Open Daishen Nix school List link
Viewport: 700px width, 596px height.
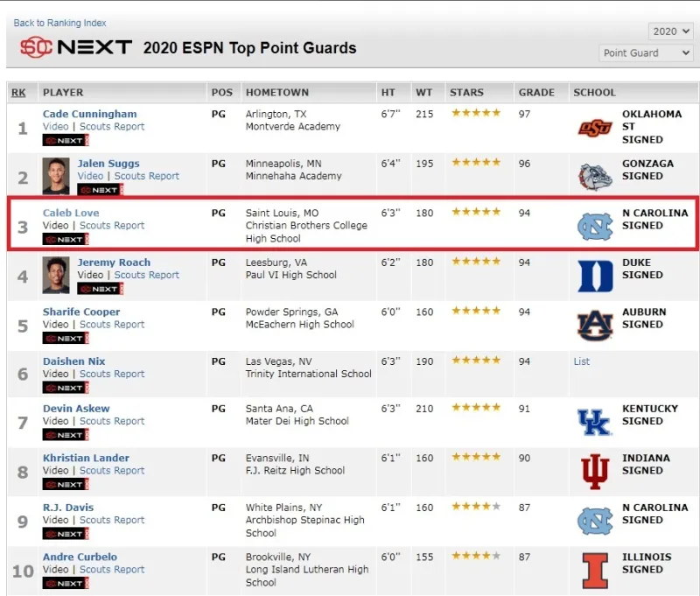[582, 361]
